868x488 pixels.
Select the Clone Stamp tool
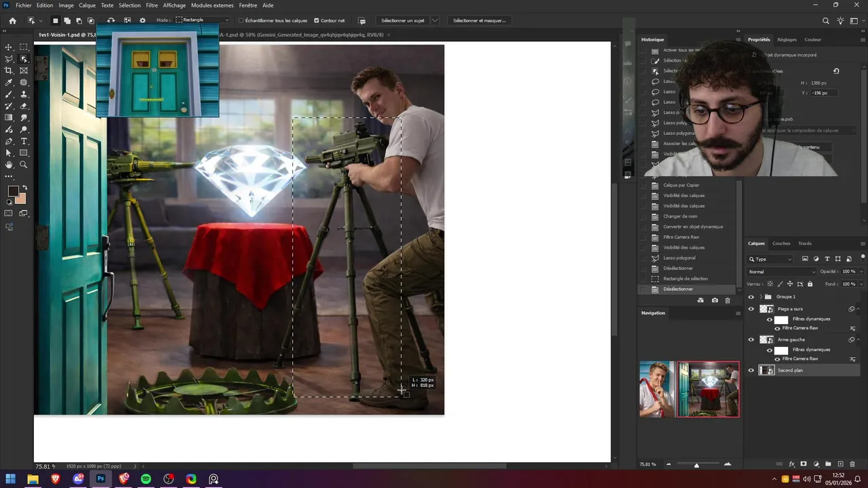coord(24,94)
